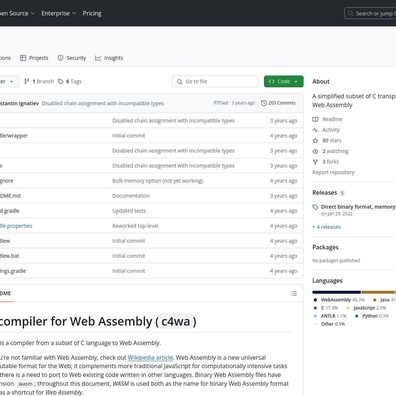Screen dimensions: 396x396
Task: Open the 'Bulk memory option' commit message
Action: [x=157, y=181]
